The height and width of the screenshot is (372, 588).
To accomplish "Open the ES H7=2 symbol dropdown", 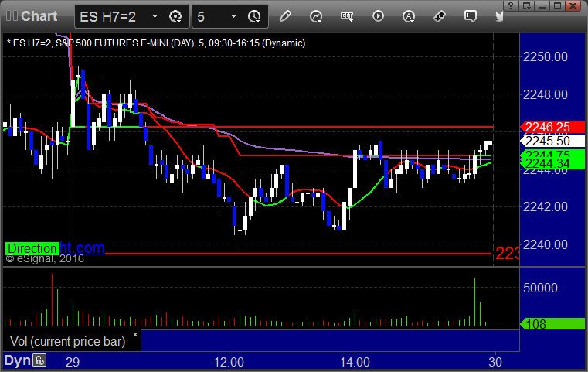I will (155, 16).
